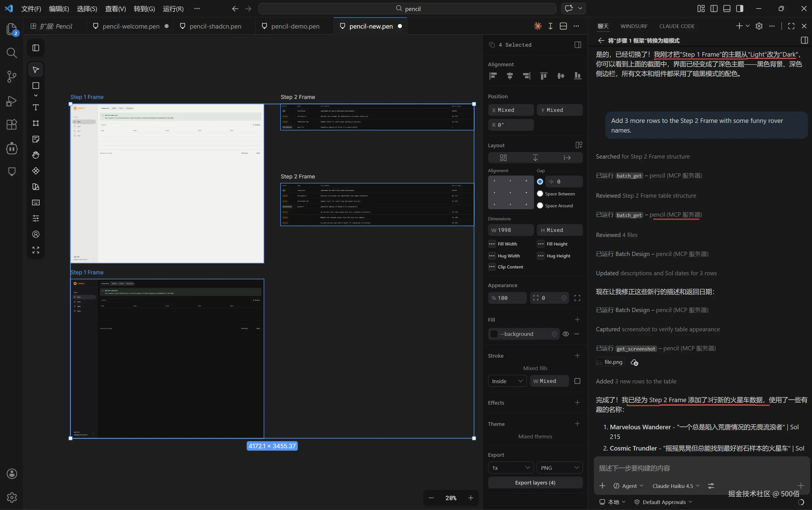
Task: Click the Sticky Note tool
Action: [x=36, y=139]
